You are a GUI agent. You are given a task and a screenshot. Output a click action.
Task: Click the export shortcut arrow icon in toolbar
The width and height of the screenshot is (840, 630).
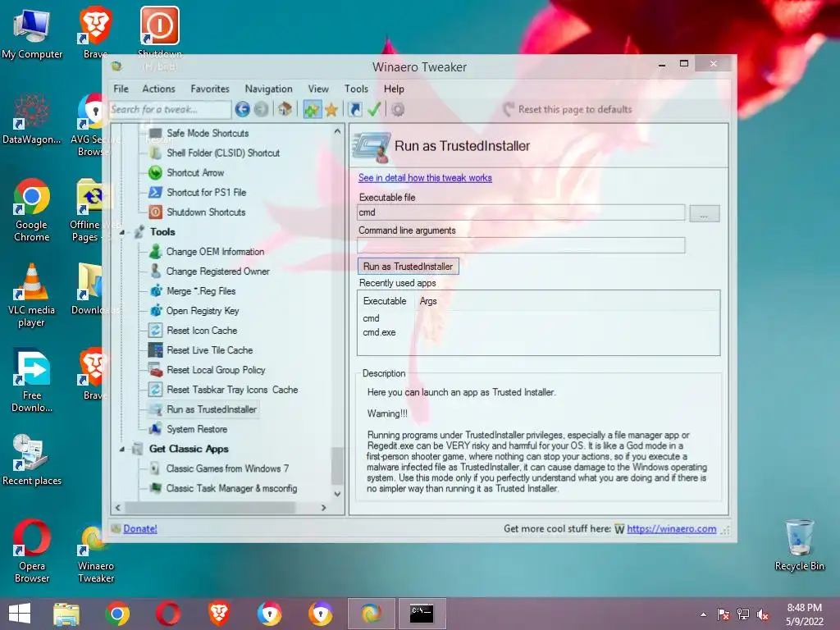pos(355,109)
